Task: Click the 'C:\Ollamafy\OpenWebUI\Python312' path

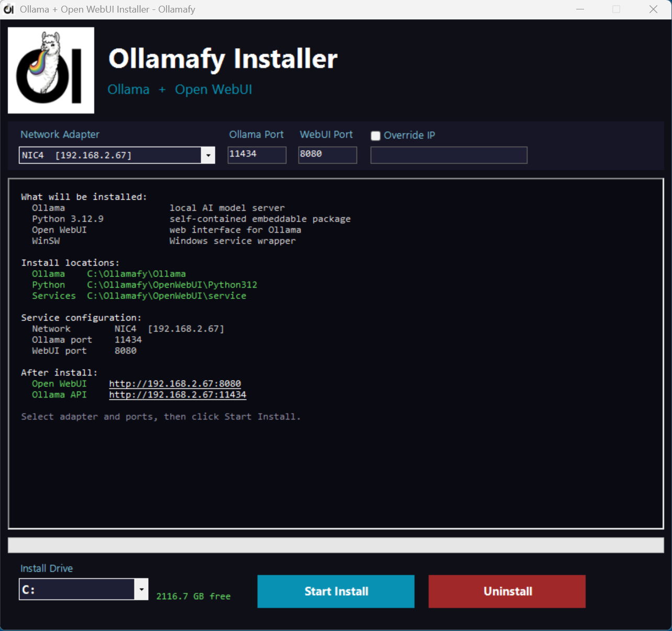Action: pos(172,285)
